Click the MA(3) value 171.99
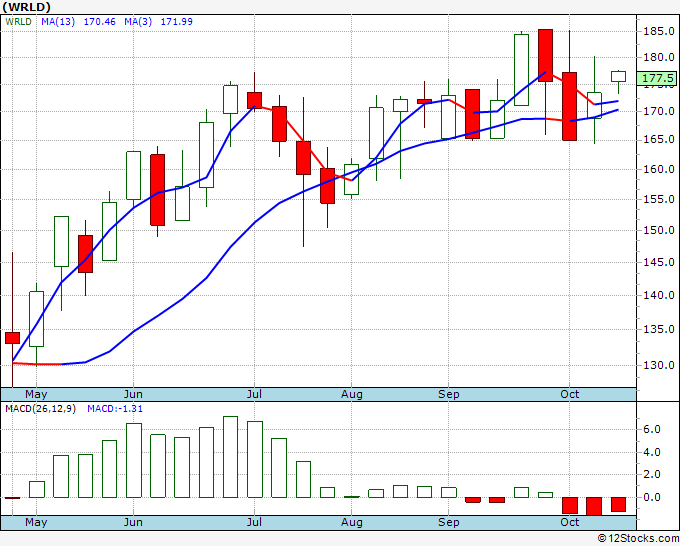Screen dimensions: 680x546 tap(177, 22)
